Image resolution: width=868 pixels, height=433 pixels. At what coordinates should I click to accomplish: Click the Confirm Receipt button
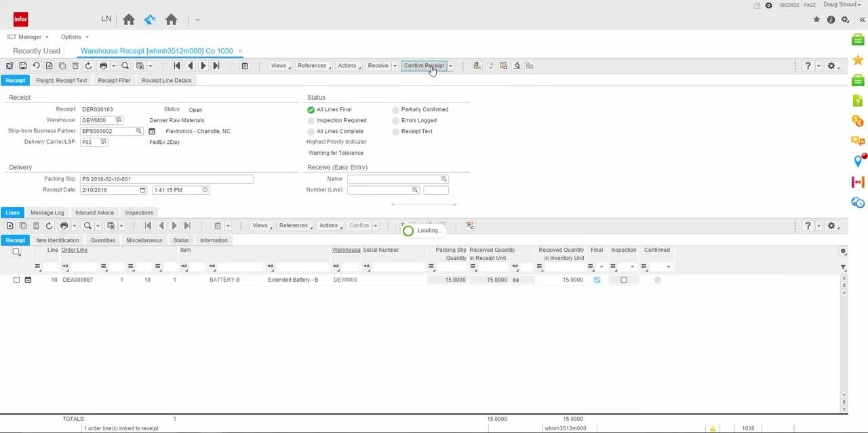click(x=424, y=66)
